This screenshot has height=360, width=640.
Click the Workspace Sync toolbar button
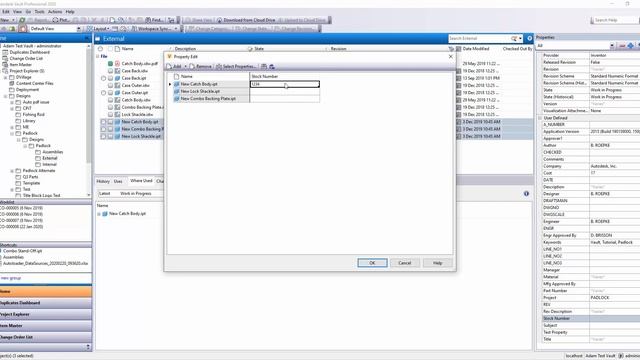(x=151, y=29)
